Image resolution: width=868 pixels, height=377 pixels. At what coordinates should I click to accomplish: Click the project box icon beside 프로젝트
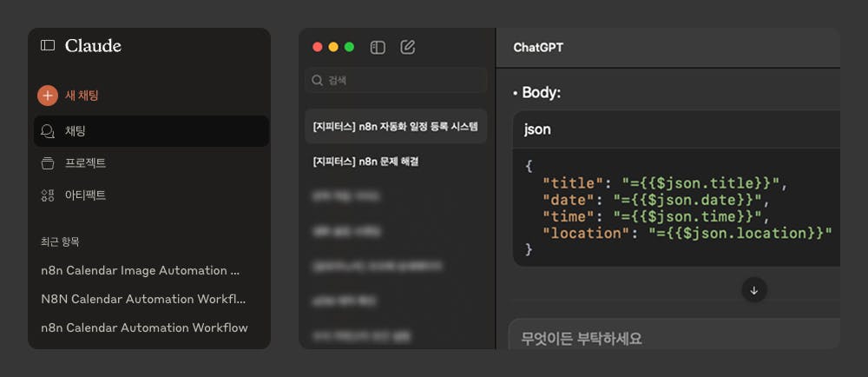tap(48, 163)
